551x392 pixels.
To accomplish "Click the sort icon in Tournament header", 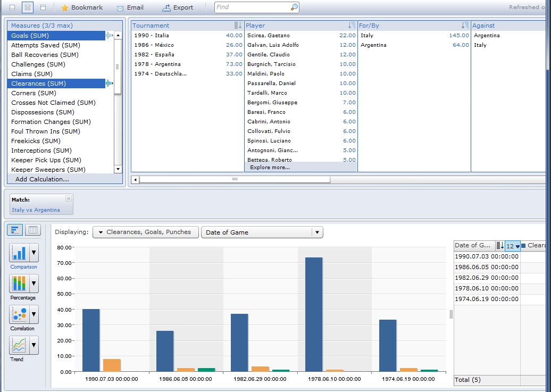I will point(238,26).
